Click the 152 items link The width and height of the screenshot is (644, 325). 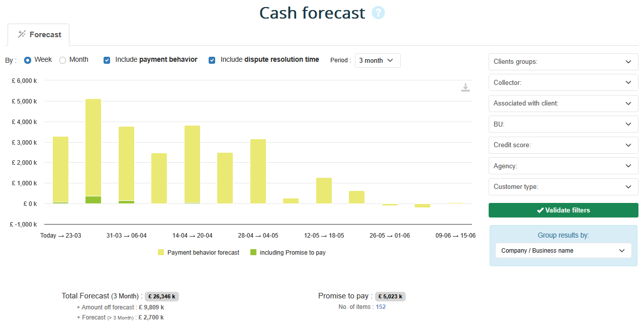coord(381,307)
